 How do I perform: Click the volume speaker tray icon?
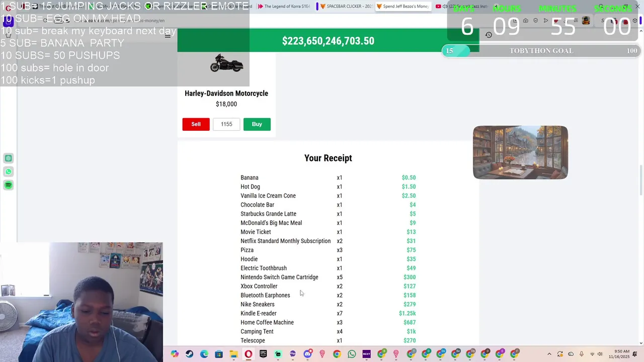tap(600, 354)
